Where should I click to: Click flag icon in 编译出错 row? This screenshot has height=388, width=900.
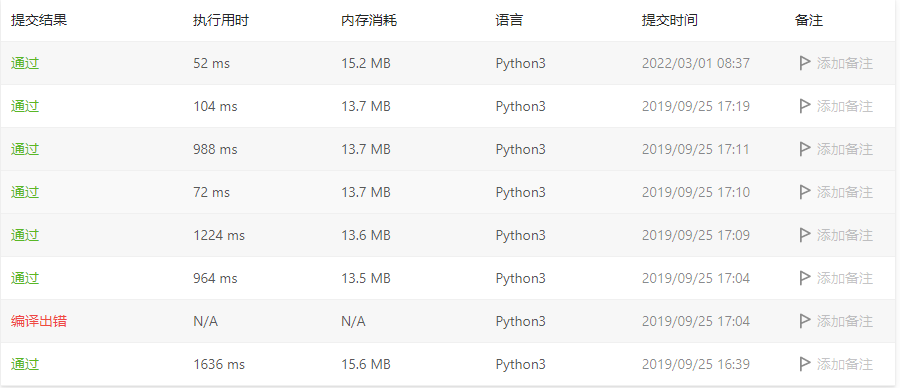805,321
